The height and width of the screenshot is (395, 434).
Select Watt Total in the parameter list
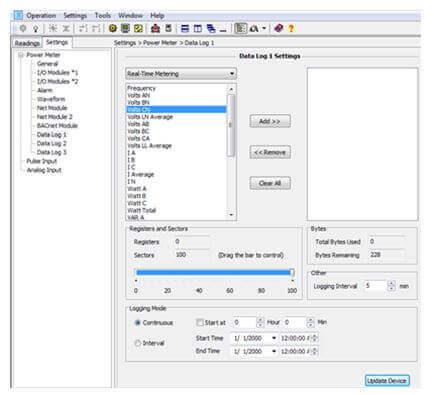(141, 210)
